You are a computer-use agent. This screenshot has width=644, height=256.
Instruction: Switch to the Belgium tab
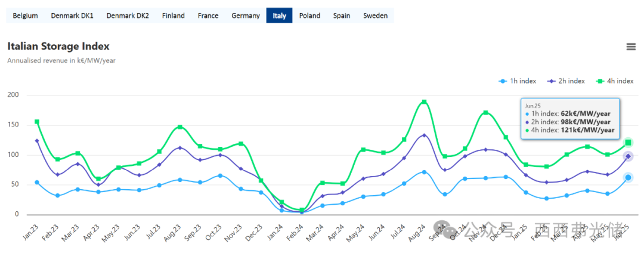[x=25, y=16]
